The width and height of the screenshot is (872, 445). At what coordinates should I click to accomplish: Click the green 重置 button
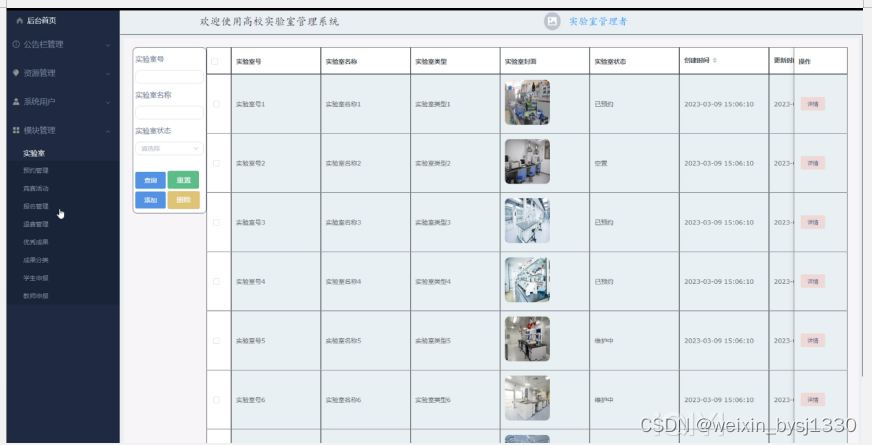click(184, 180)
